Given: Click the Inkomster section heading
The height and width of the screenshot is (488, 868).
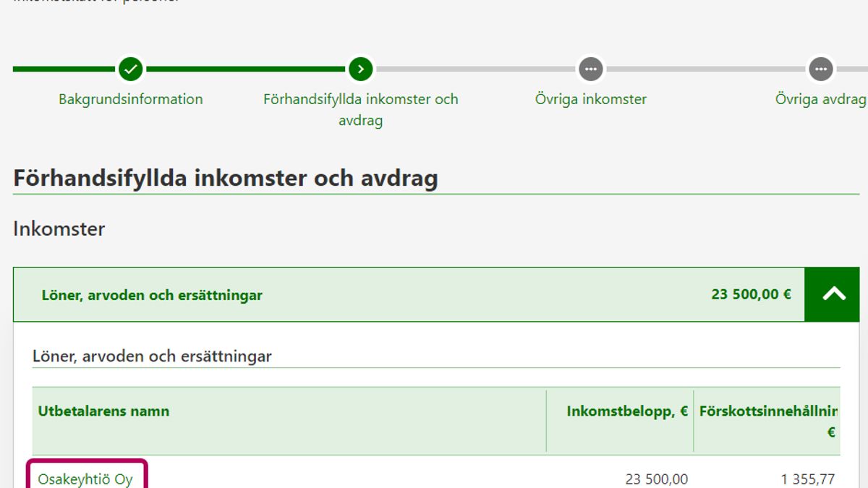Looking at the screenshot, I should (59, 229).
